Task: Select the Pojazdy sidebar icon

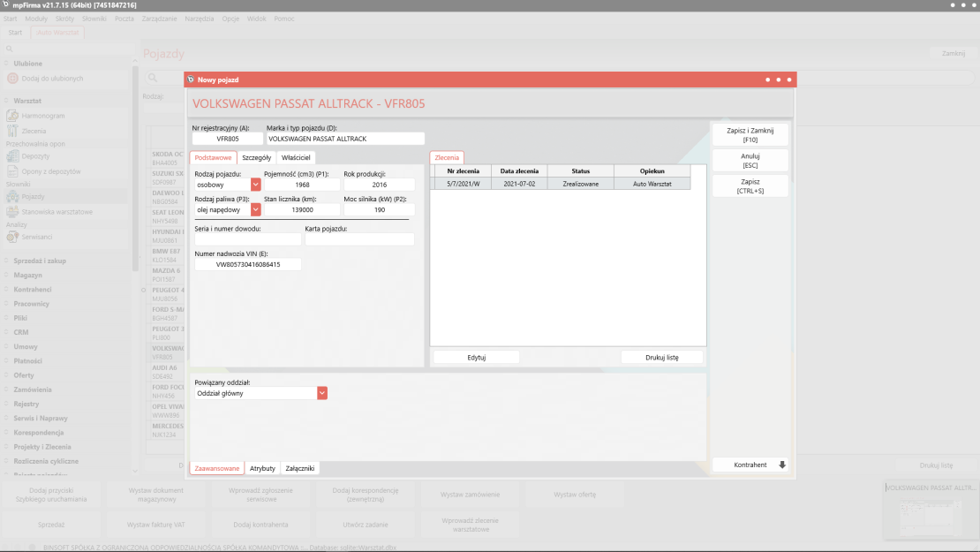Action: pos(12,196)
